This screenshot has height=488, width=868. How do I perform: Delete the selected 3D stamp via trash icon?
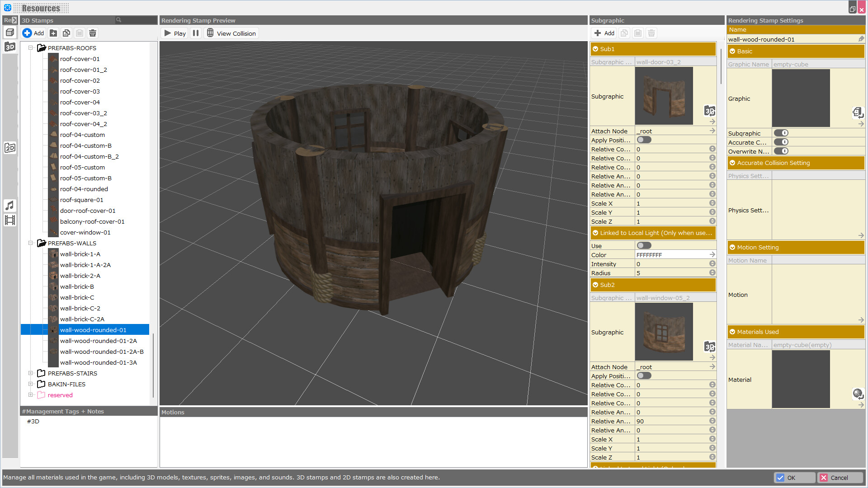click(92, 33)
